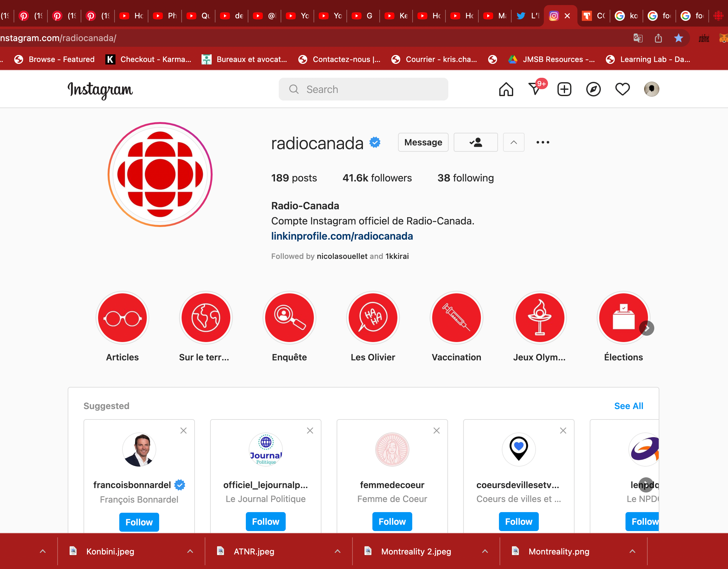Viewport: 728px width, 569px height.
Task: Expand Montreality.png download options
Action: click(632, 551)
